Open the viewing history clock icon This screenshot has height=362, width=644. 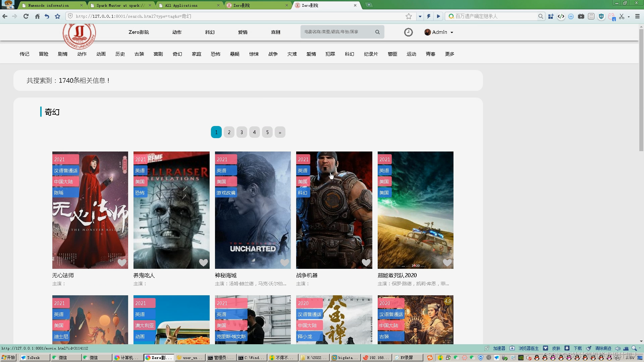(408, 32)
